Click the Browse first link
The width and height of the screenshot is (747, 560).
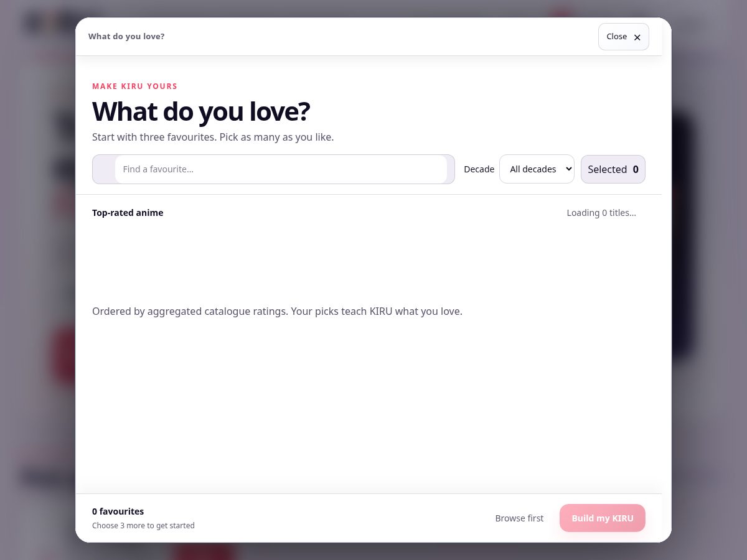coord(519,518)
